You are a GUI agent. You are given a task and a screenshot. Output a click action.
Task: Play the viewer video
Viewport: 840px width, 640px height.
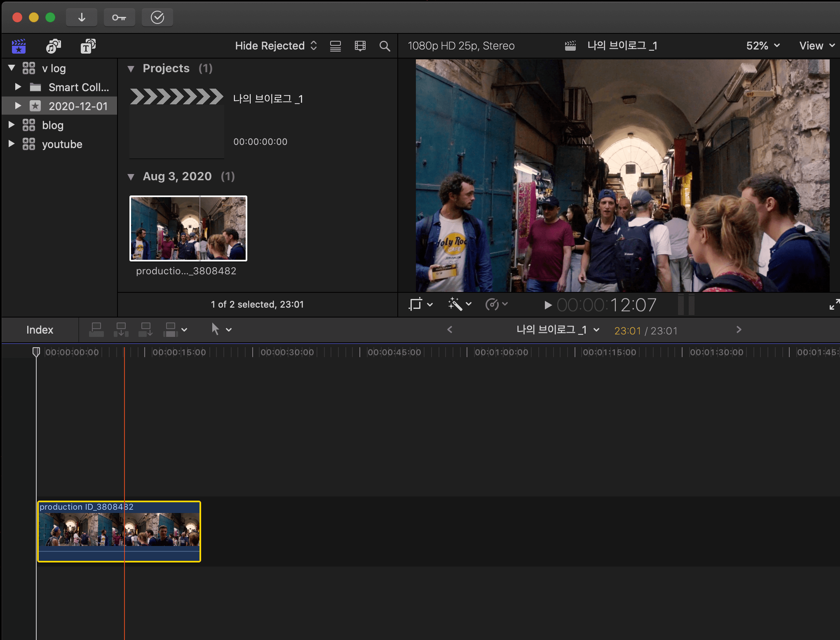coord(547,305)
